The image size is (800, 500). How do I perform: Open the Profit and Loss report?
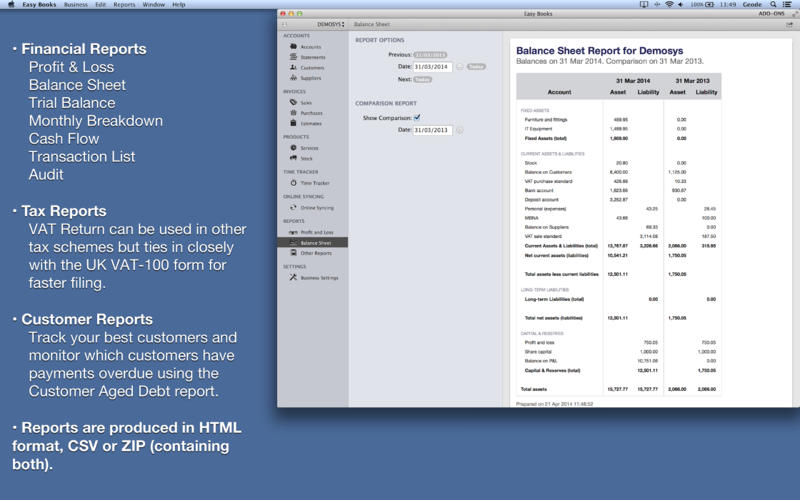click(x=311, y=232)
